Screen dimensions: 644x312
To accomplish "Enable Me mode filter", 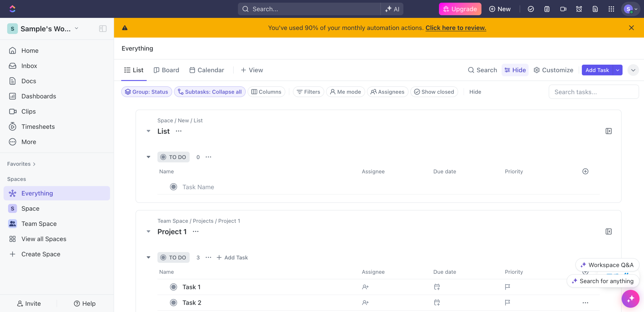I will (x=345, y=92).
